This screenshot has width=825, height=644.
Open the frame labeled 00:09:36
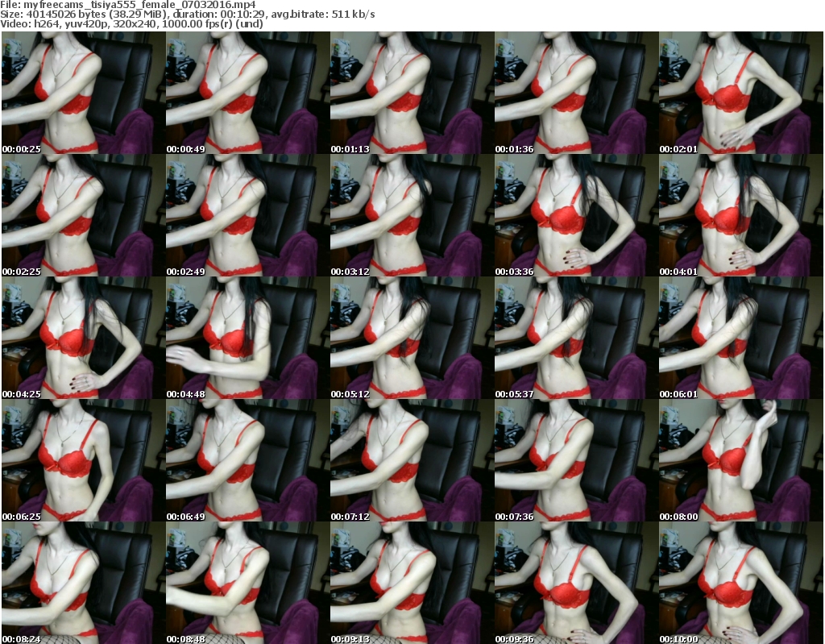pos(576,583)
